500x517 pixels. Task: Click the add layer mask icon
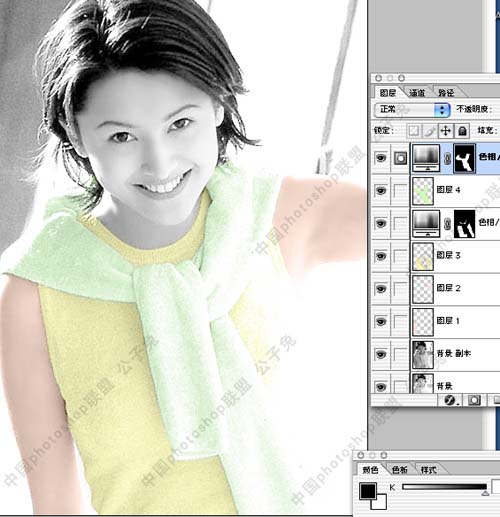point(474,400)
